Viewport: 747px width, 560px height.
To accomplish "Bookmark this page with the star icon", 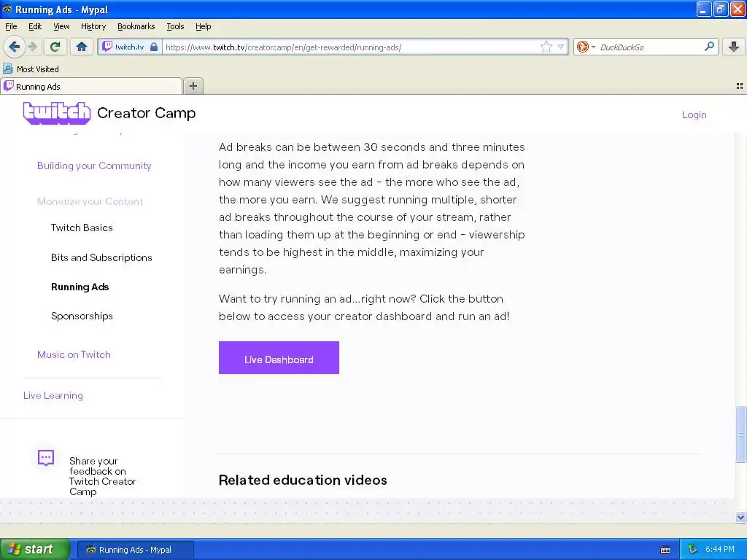I will click(x=546, y=47).
